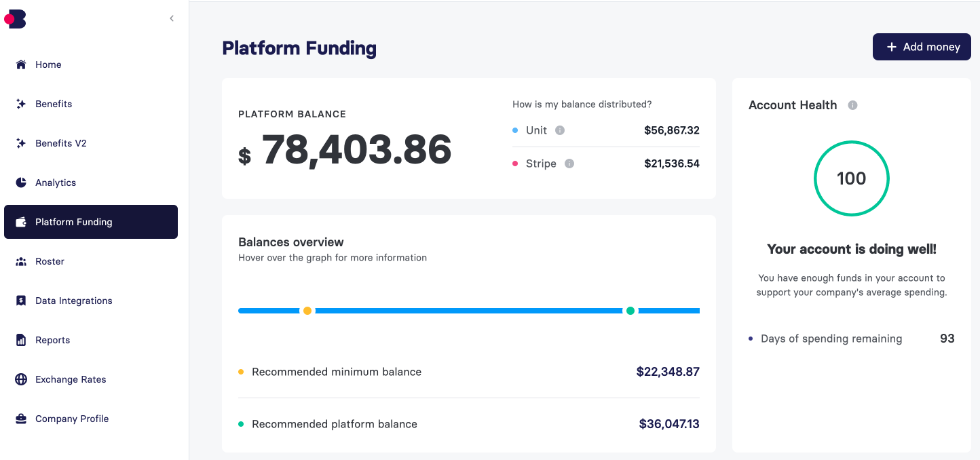Click the Benefits V2 sparkle icon
Screen dimensions: 980x460
[x=21, y=143]
